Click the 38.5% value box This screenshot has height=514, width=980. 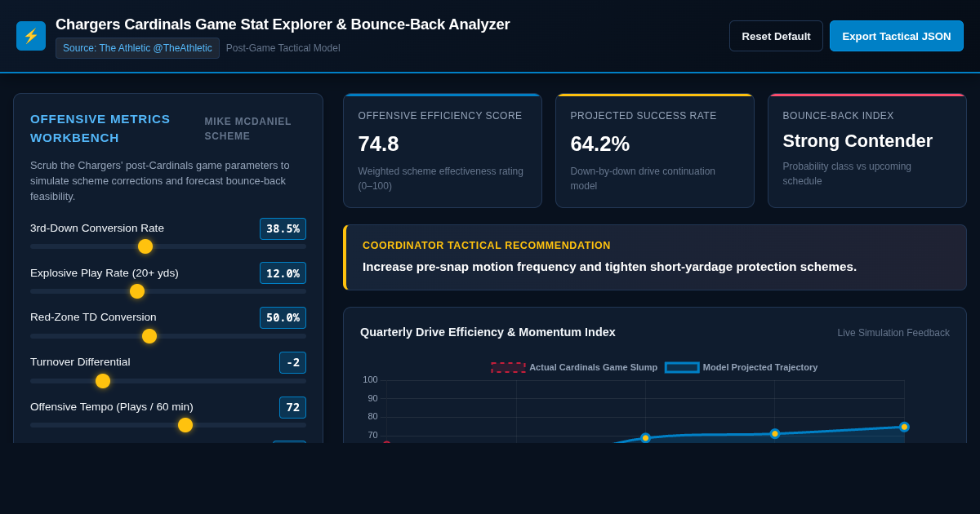(x=283, y=228)
